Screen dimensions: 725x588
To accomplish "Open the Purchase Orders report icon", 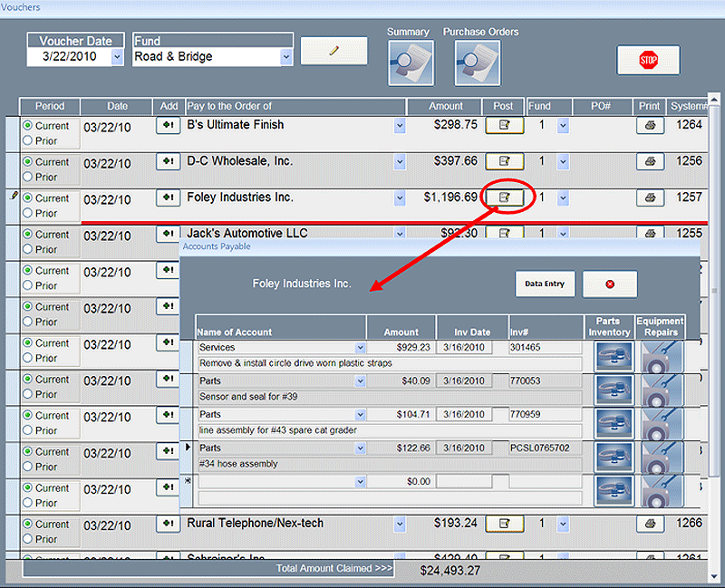I will click(x=478, y=63).
